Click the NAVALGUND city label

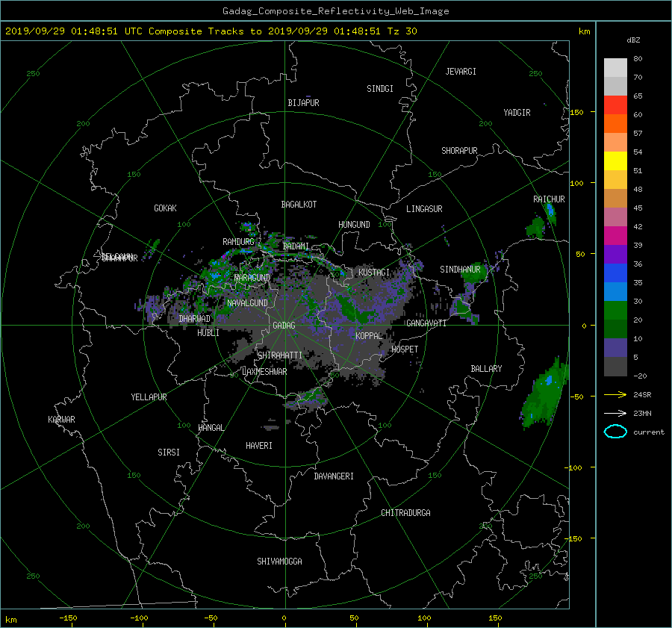[x=247, y=302]
